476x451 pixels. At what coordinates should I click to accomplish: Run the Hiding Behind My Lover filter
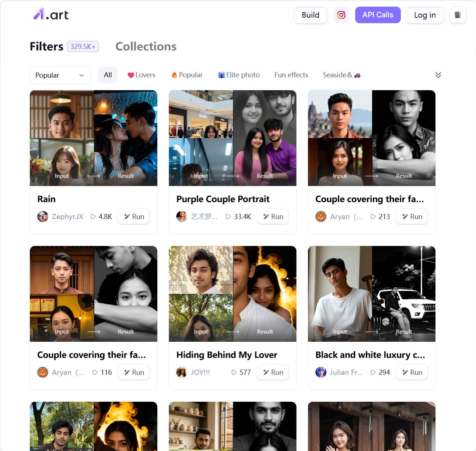[273, 372]
